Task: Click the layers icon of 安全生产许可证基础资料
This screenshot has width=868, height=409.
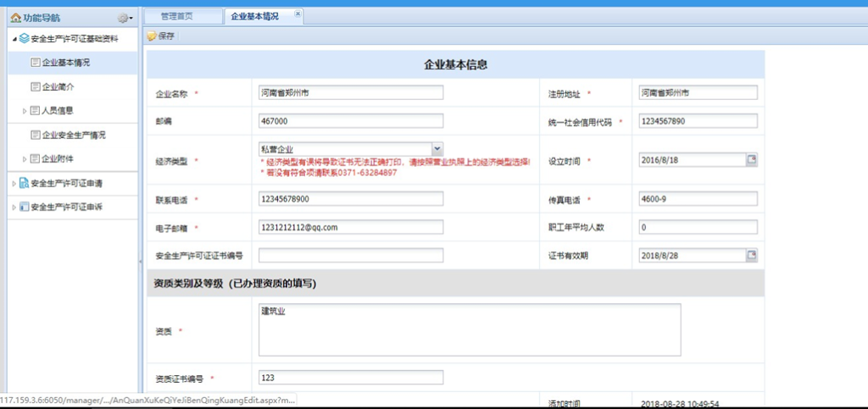Action: (25, 39)
